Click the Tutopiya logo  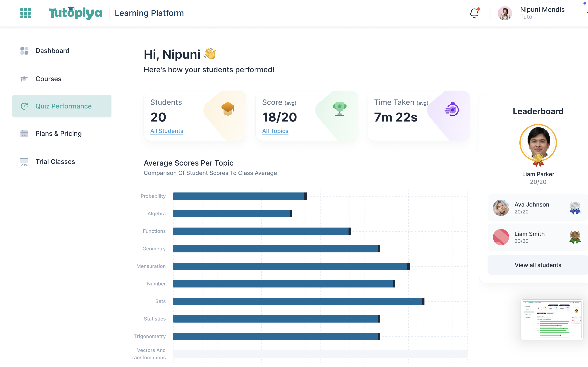(75, 13)
